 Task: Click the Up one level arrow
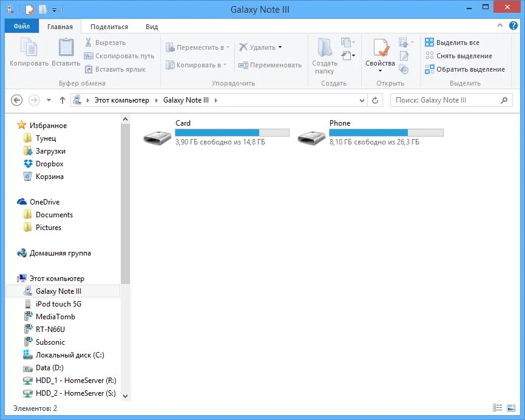tap(63, 100)
